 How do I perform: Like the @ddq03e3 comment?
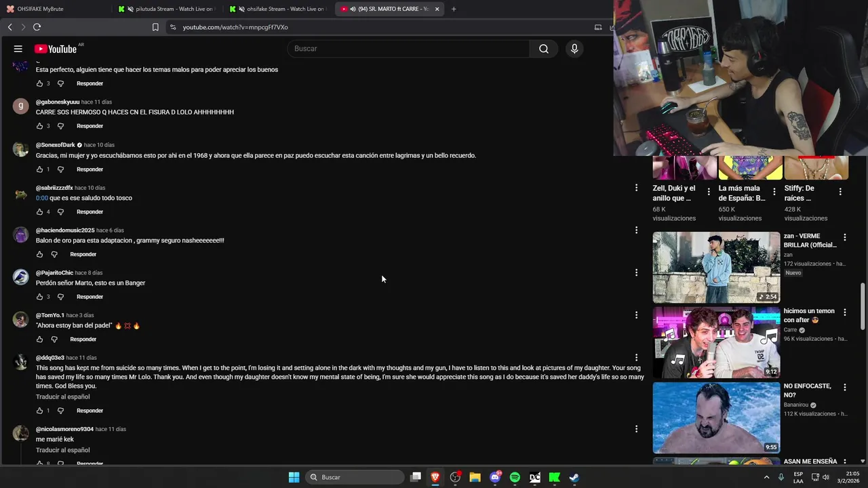(39, 411)
